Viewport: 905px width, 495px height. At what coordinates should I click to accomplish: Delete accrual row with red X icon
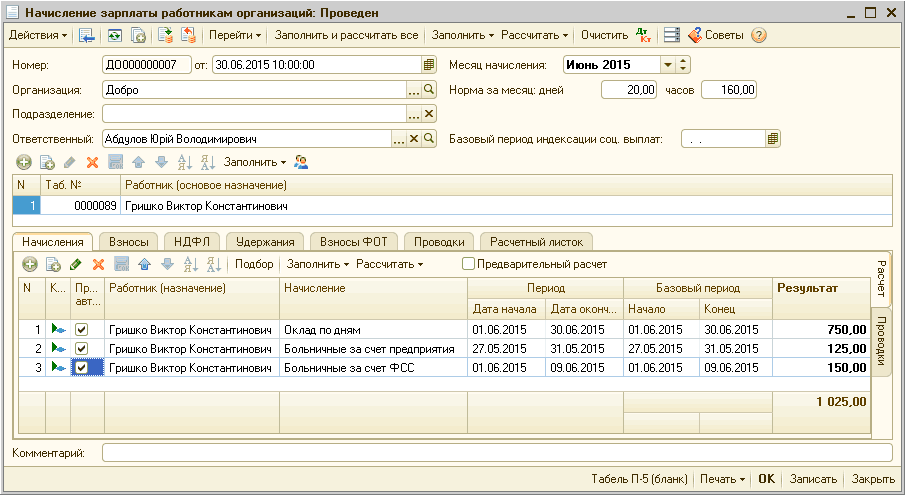99,264
